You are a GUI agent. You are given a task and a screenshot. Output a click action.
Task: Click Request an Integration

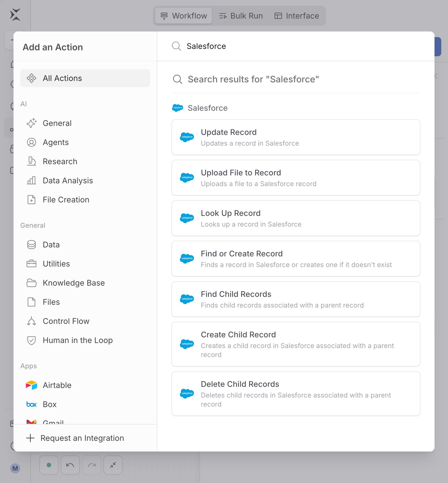point(75,438)
